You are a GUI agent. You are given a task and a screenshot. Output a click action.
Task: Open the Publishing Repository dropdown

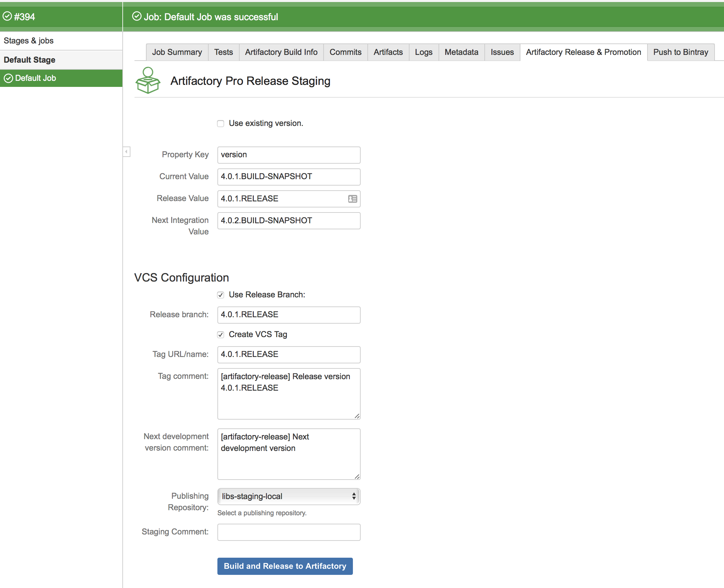coord(289,496)
